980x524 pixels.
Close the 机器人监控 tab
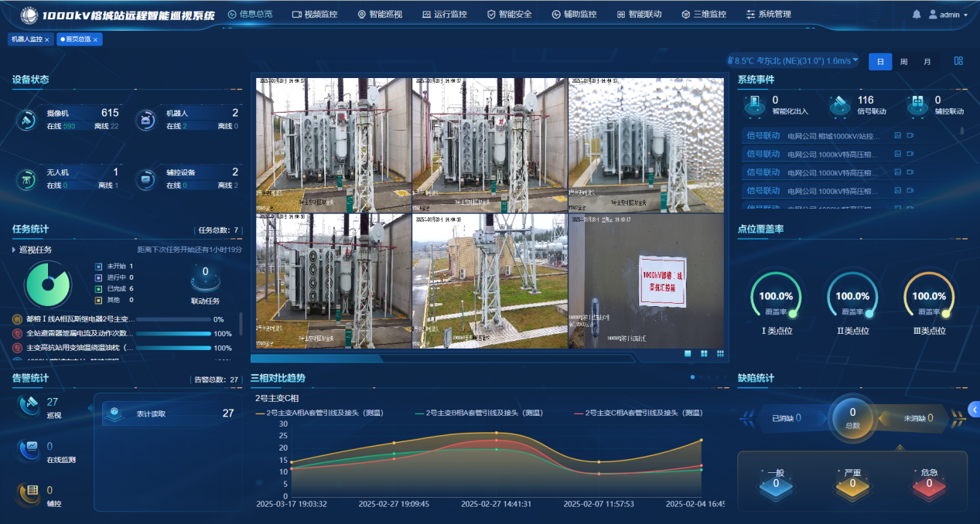pos(47,39)
